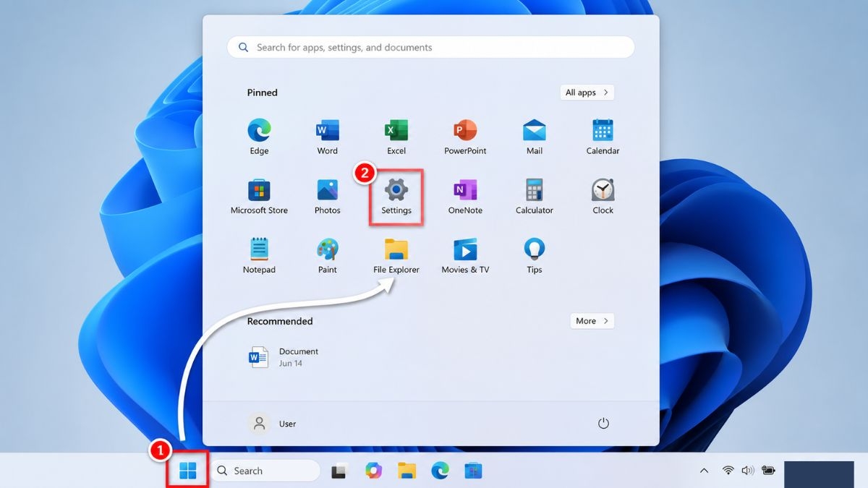
Task: Open Task View on the taskbar
Action: pyautogui.click(x=339, y=471)
